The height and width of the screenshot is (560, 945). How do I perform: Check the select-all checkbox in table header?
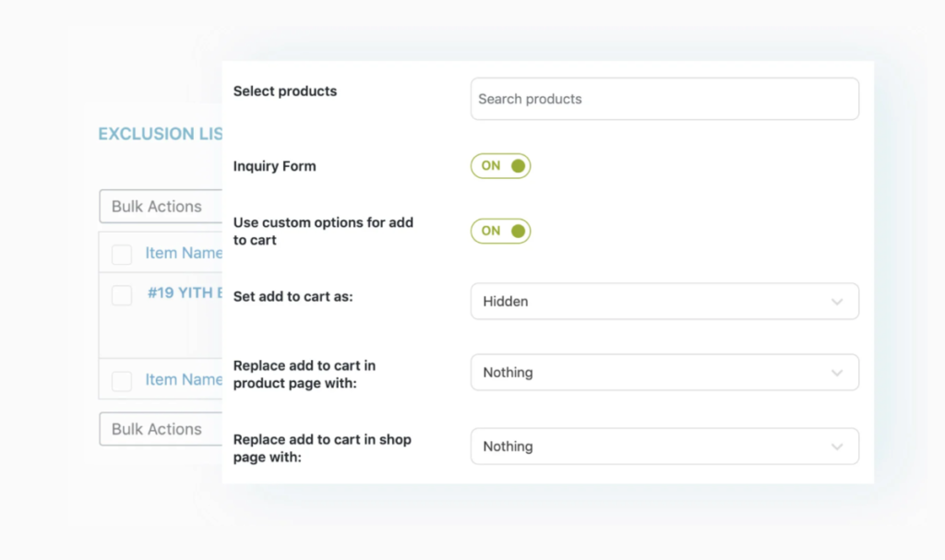click(122, 254)
